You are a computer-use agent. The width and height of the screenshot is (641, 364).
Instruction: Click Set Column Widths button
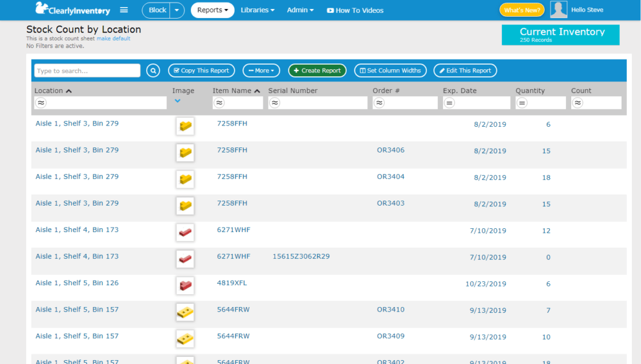pos(390,70)
